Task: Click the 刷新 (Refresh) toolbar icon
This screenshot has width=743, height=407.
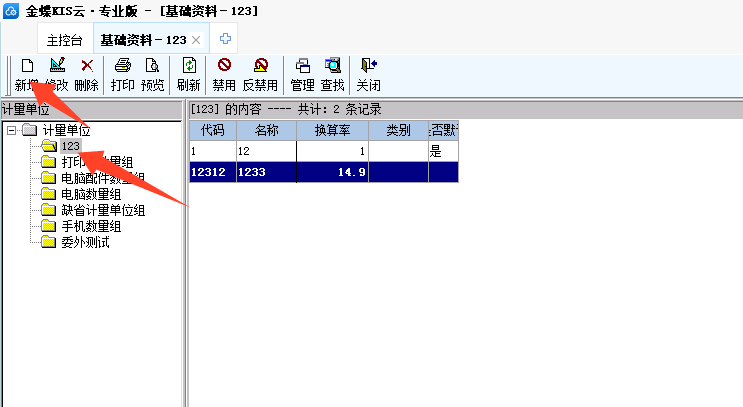Action: point(188,66)
